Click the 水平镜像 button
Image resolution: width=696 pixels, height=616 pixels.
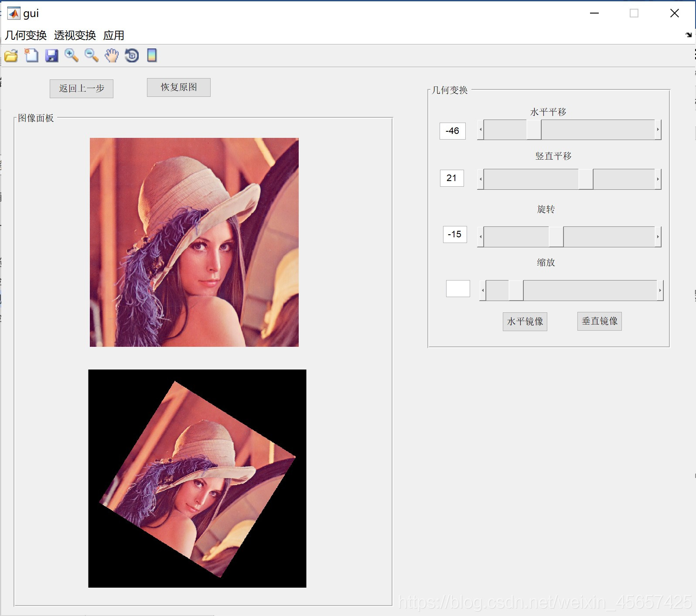click(x=525, y=322)
